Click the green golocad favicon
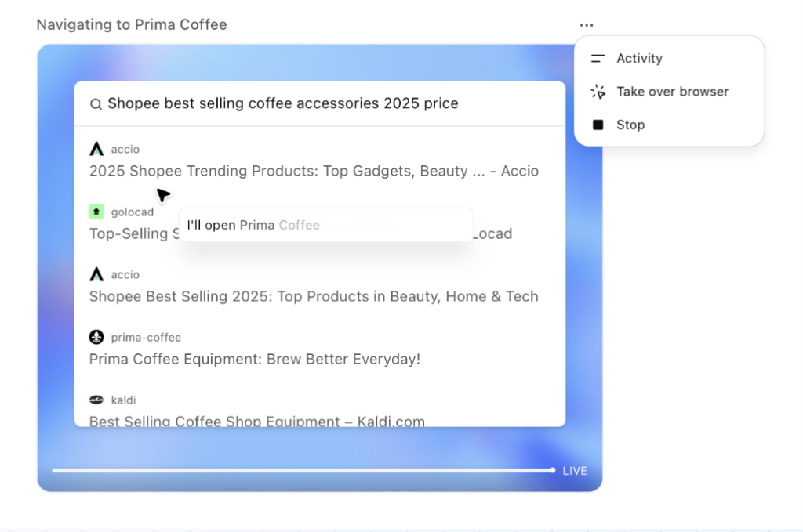The image size is (803, 532). 96,212
